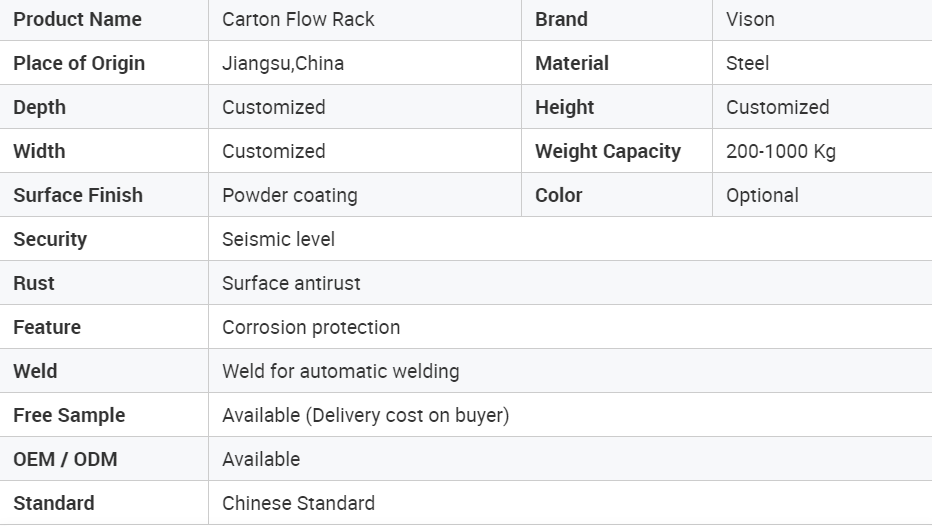The image size is (932, 526).
Task: Click the Free Sample label
Action: pos(69,415)
